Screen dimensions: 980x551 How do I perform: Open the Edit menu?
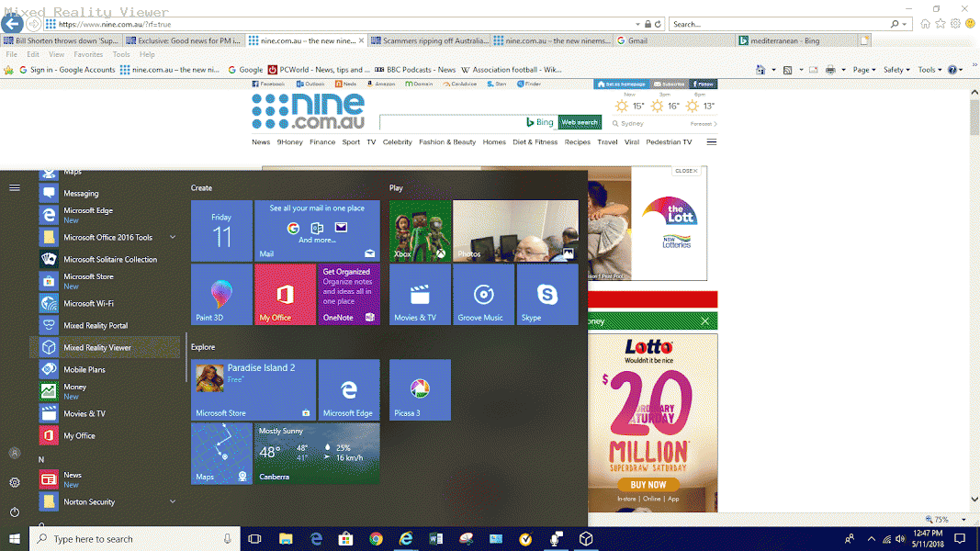click(32, 54)
